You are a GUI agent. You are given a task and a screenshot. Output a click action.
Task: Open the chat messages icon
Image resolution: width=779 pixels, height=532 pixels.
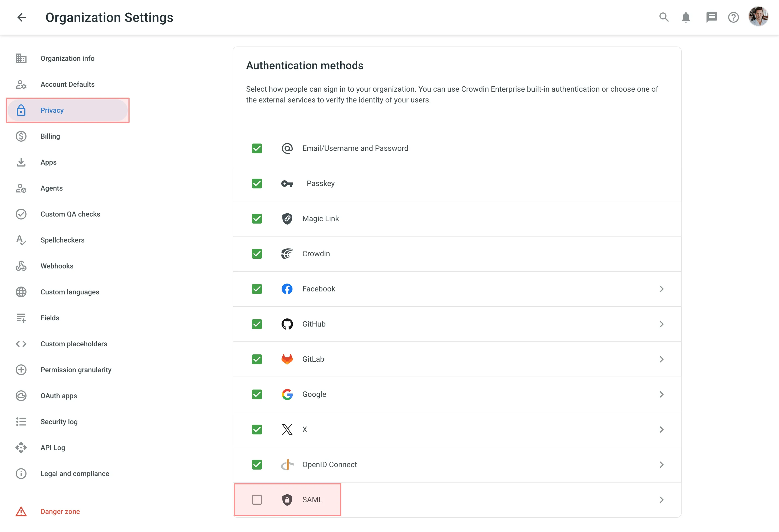click(712, 17)
